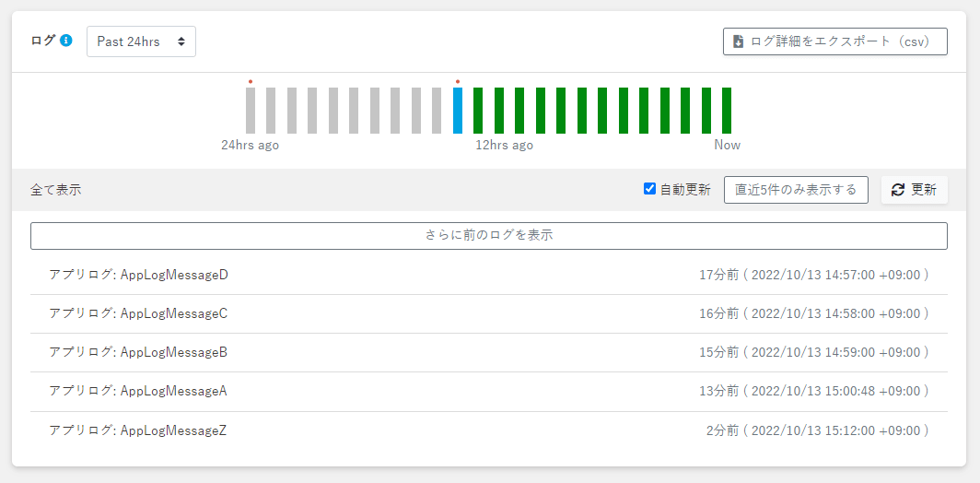
Task: Export log details as CSV
Action: click(x=834, y=41)
